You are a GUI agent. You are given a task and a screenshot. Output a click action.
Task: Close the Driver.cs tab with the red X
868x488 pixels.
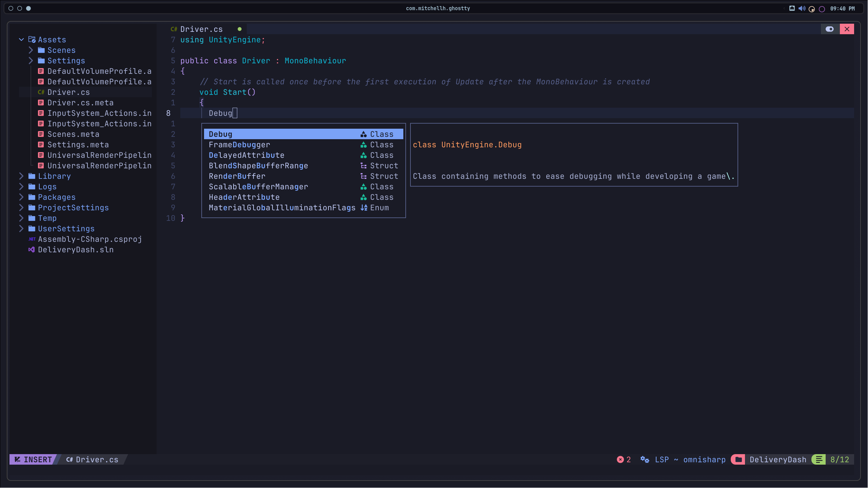point(847,29)
